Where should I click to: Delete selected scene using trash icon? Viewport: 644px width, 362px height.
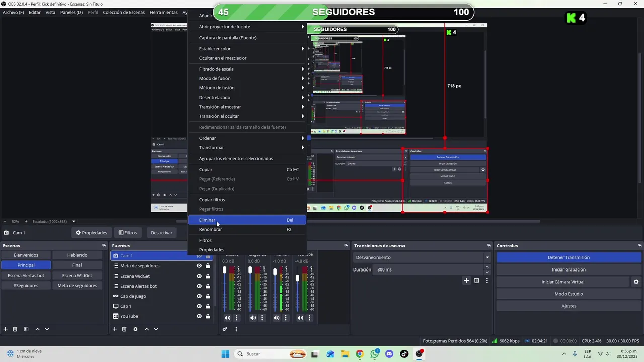pos(15,329)
